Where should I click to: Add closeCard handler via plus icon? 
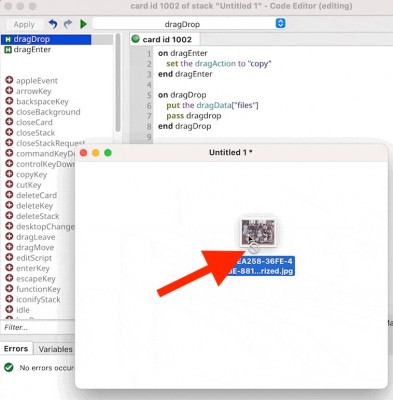tap(9, 122)
